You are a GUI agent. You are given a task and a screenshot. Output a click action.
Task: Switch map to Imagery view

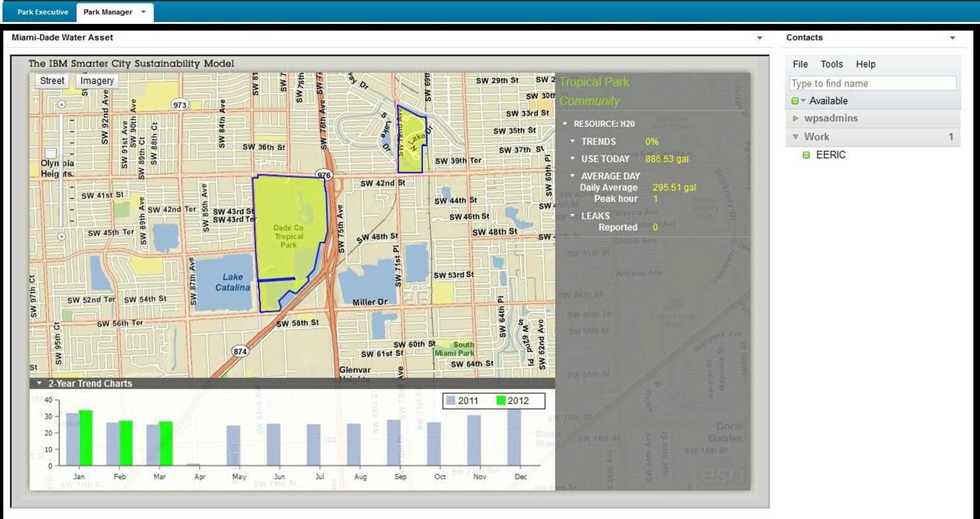click(98, 80)
